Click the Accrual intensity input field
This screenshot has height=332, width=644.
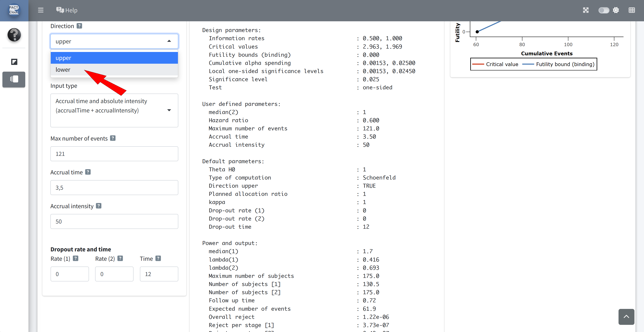coord(114,221)
